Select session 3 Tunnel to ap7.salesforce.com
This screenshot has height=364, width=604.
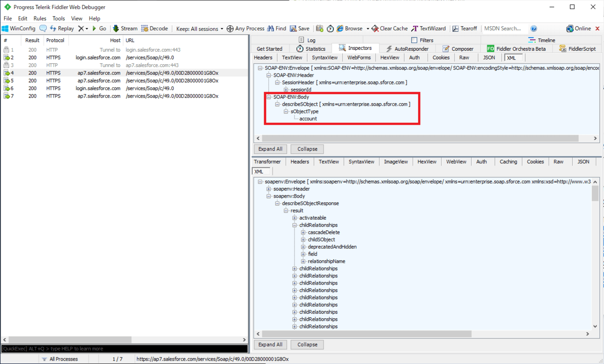[124, 65]
